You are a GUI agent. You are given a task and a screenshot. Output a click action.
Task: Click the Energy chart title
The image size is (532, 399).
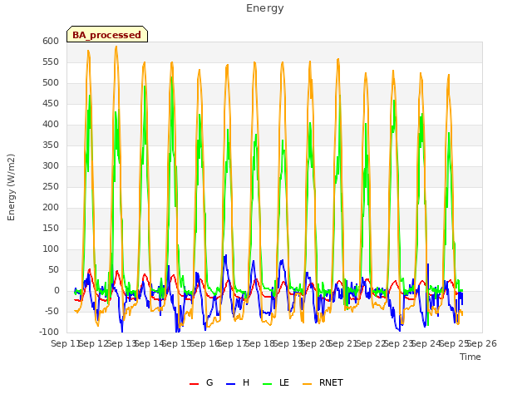click(265, 8)
